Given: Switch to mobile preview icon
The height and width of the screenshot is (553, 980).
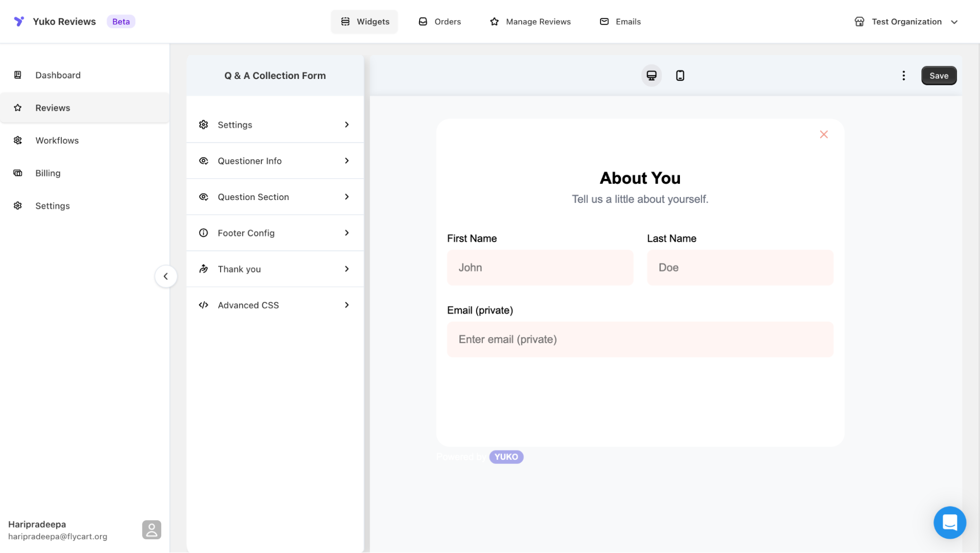Looking at the screenshot, I should tap(680, 75).
